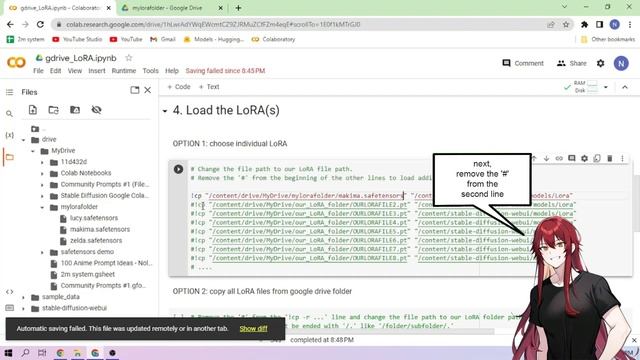Open the Comment panel
Screen dimensions: 640x360
pyautogui.click(x=523, y=63)
